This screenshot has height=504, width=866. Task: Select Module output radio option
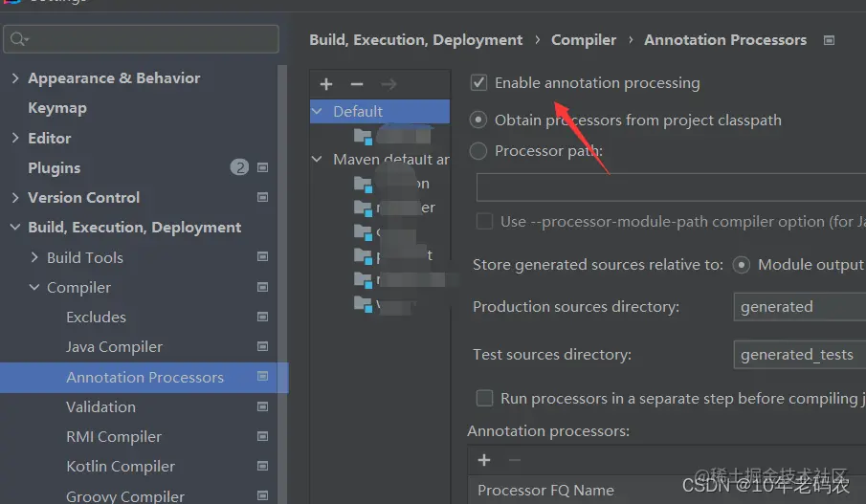point(742,265)
